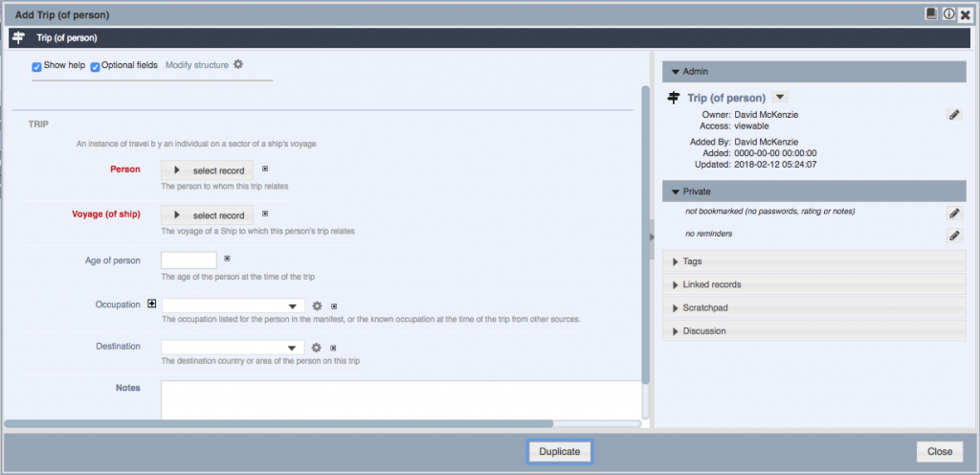Click the 'no reminders' text
980x475 pixels.
708,234
